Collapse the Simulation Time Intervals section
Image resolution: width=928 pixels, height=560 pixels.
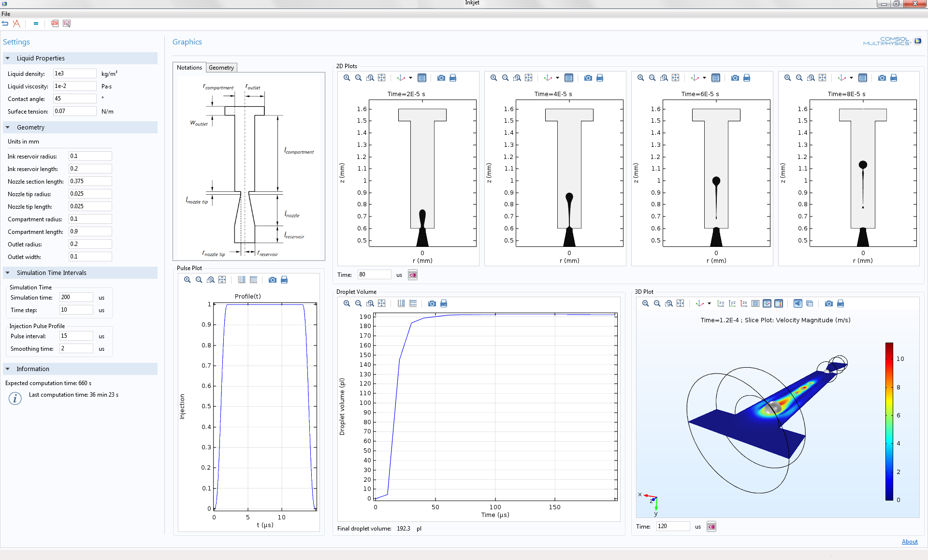click(x=8, y=273)
